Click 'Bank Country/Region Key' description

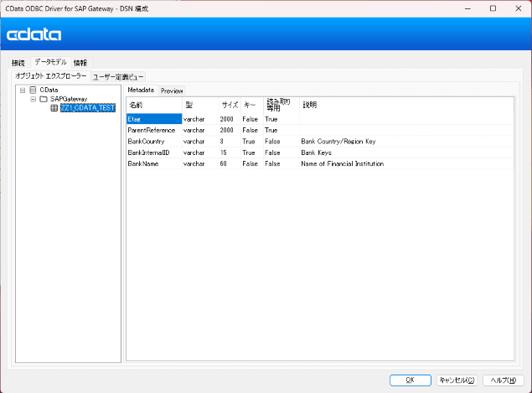pyautogui.click(x=338, y=142)
